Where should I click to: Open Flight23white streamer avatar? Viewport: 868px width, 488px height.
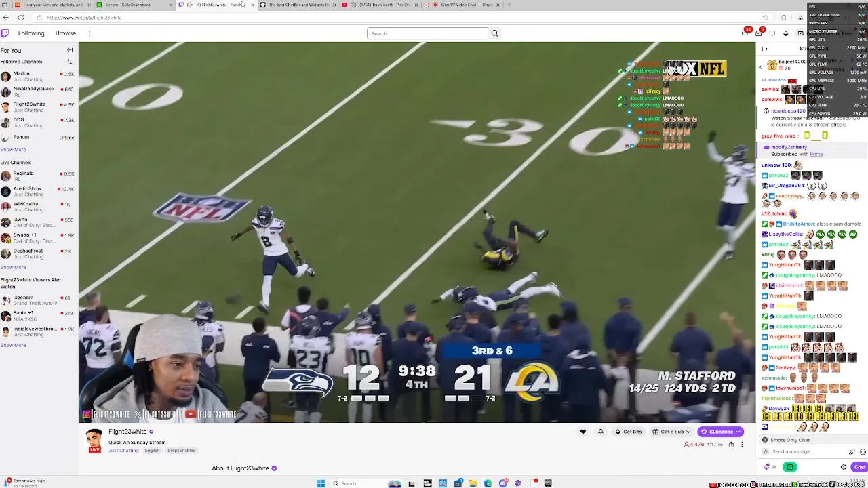pos(94,440)
